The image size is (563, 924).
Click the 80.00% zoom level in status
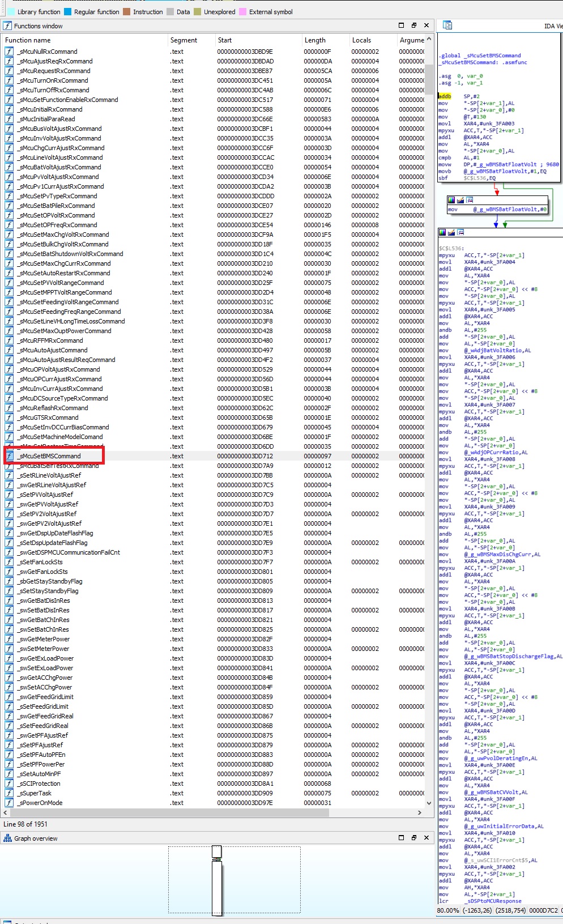pos(448,910)
